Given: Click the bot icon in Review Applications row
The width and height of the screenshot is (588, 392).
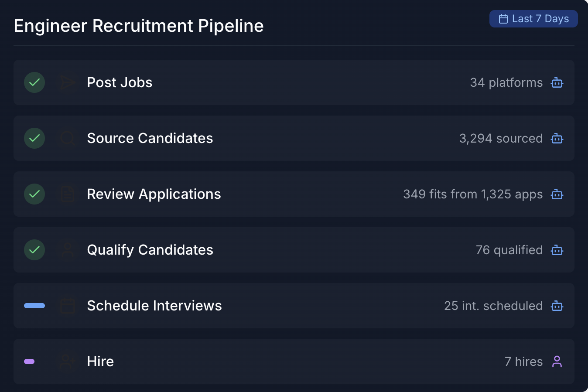Looking at the screenshot, I should pyautogui.click(x=557, y=194).
